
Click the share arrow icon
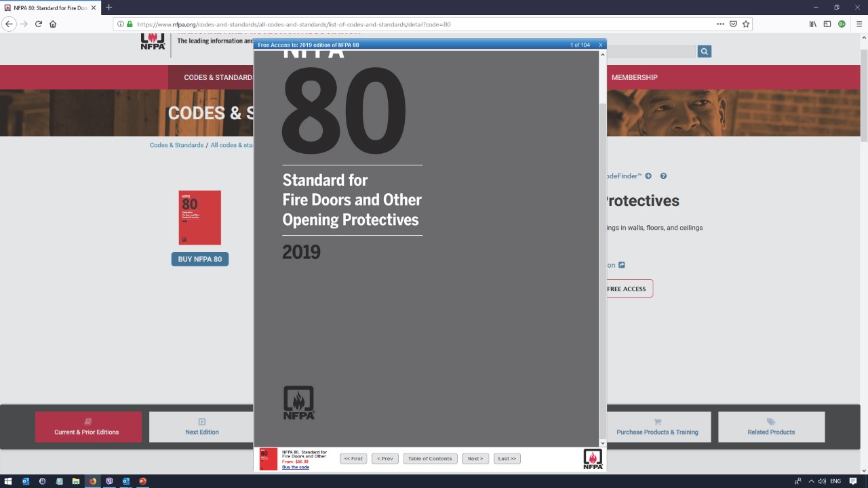[x=621, y=265]
